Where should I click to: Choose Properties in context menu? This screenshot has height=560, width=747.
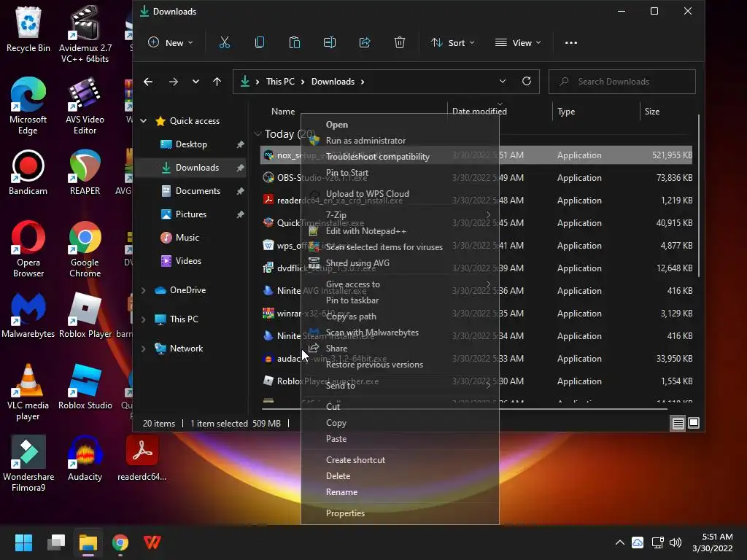[x=400, y=513]
